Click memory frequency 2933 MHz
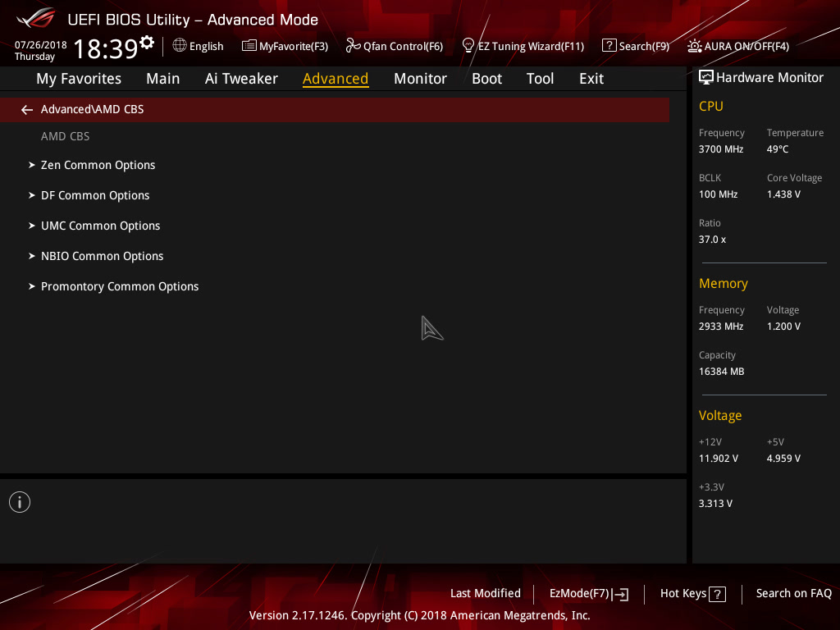840x630 pixels. [721, 326]
